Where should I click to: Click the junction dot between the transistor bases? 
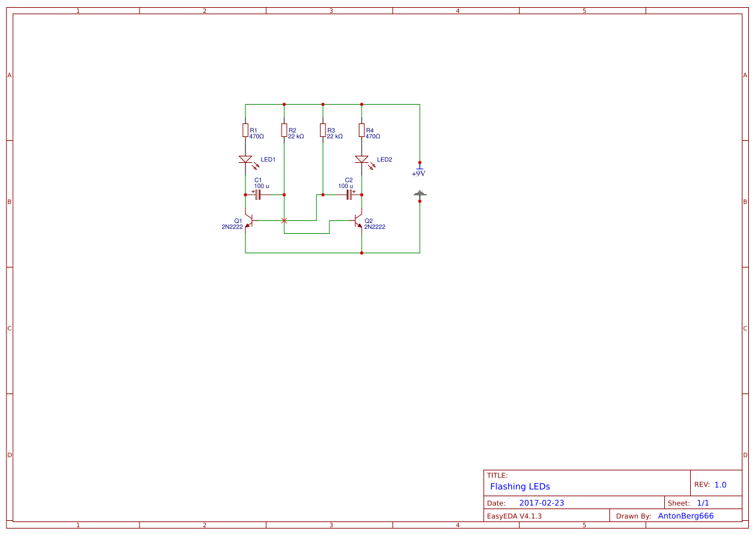[284, 220]
